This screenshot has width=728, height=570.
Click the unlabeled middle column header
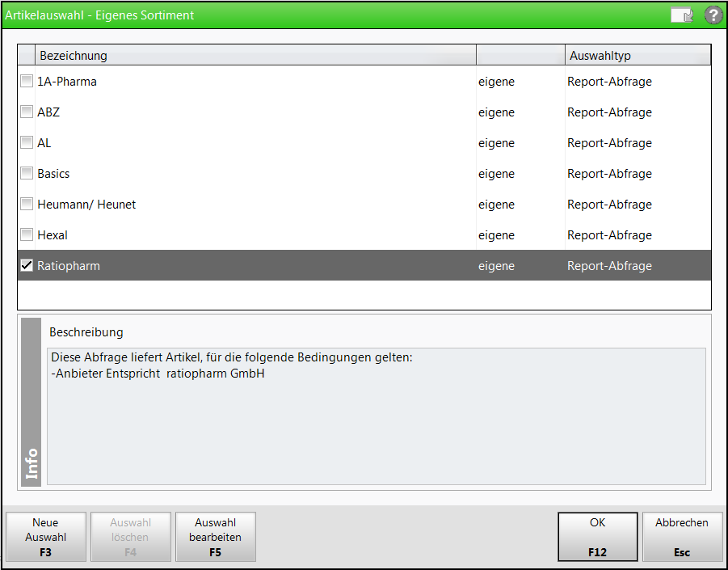point(520,55)
